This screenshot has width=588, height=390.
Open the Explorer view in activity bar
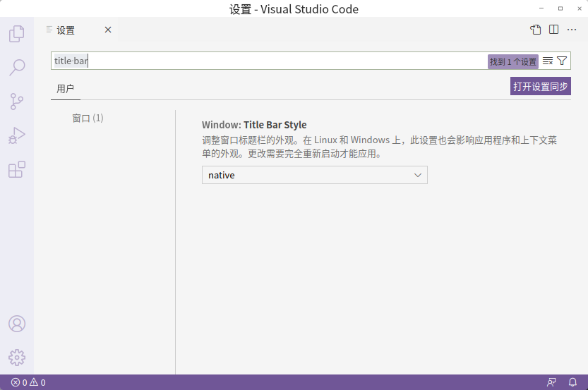tap(17, 34)
